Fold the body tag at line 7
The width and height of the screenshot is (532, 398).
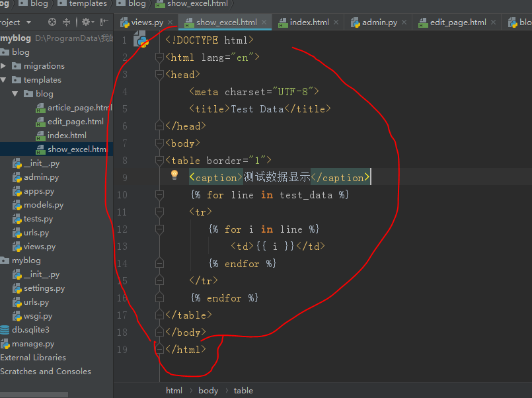[x=159, y=143]
